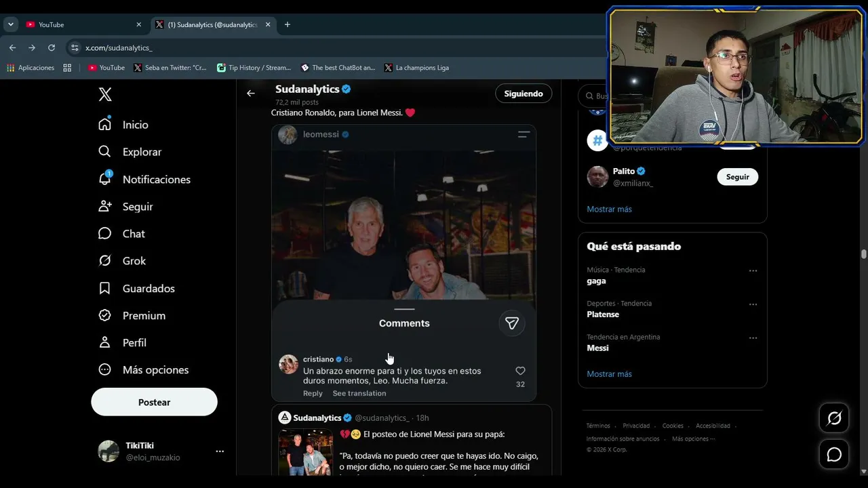Open TikiTiki account menu dots

point(220,451)
